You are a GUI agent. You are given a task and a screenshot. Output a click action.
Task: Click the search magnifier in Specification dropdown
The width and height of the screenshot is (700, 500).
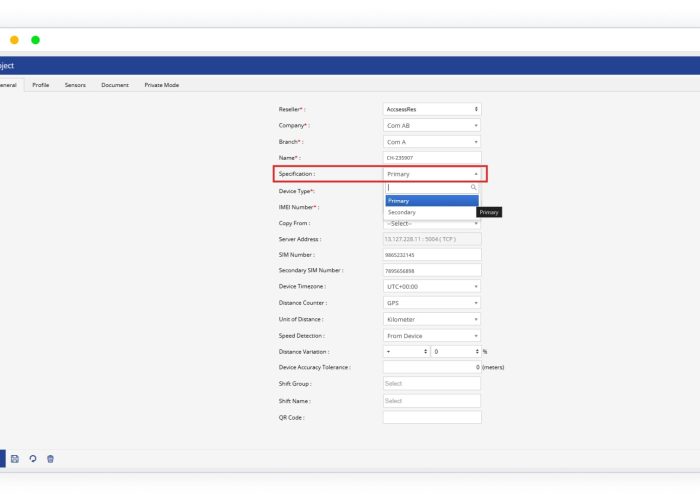pyautogui.click(x=474, y=187)
